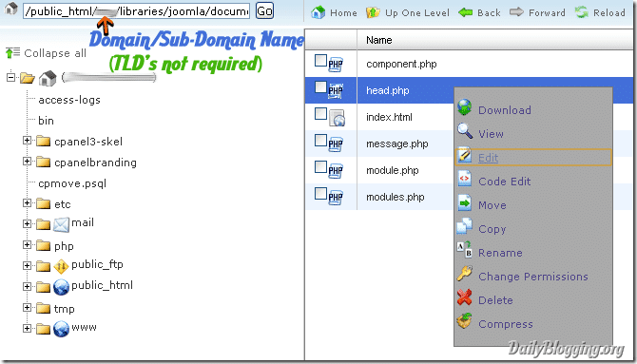Click the arrows icon of public_ftp folder
Viewport: 637px width, 364px height.
pyautogui.click(x=61, y=266)
